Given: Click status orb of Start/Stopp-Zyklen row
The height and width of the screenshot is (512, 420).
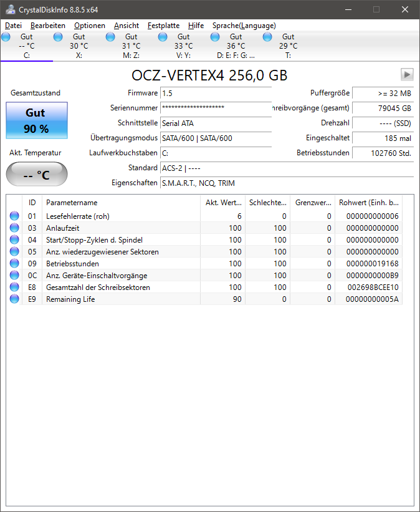Looking at the screenshot, I should click(14, 239).
